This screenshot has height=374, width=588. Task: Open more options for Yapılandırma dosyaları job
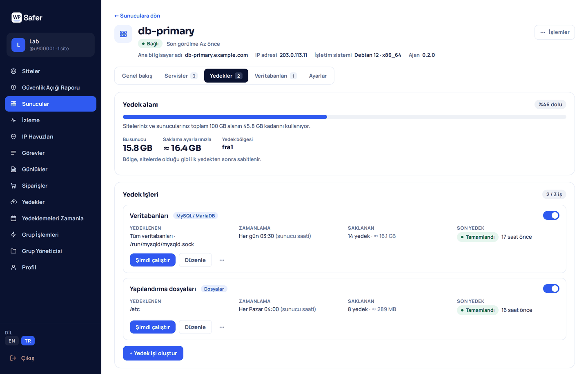pyautogui.click(x=222, y=327)
